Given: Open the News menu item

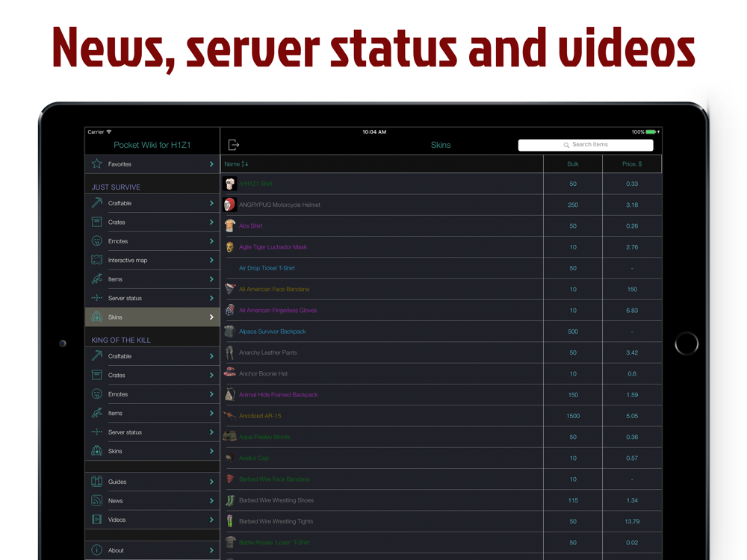Looking at the screenshot, I should click(152, 500).
